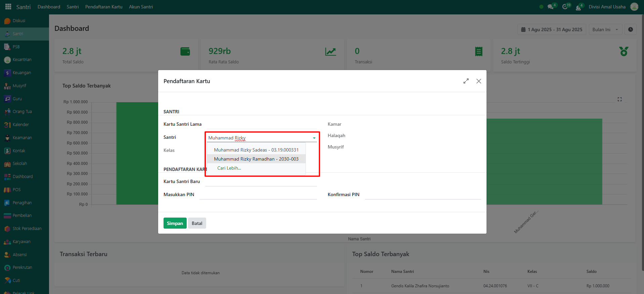
Task: Select Muhammad Rizky Sadeas from suggestions
Action: [256, 150]
